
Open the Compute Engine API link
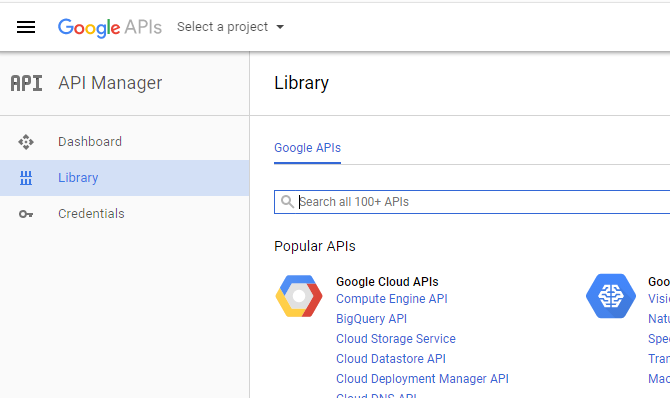tap(391, 299)
